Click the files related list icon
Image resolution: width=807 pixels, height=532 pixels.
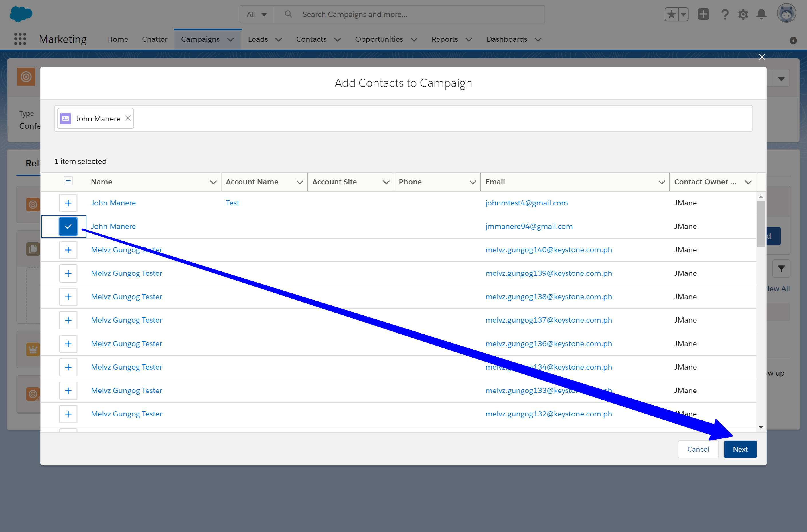(x=33, y=249)
